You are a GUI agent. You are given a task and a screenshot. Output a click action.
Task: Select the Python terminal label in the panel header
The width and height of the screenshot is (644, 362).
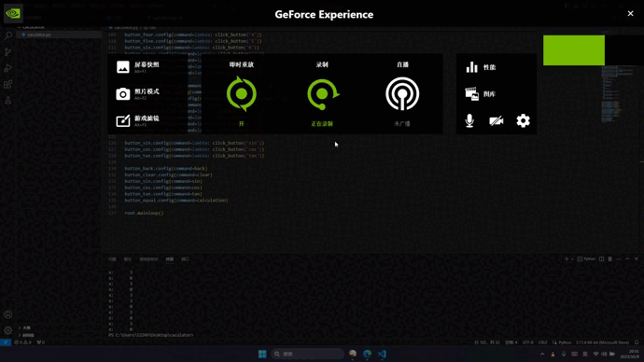point(586,259)
